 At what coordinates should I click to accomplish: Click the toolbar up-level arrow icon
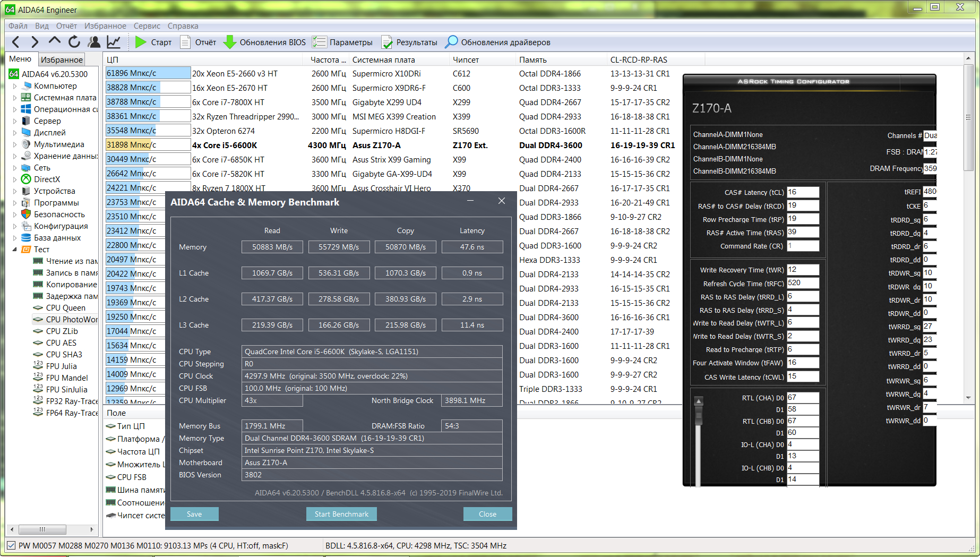pos(54,41)
